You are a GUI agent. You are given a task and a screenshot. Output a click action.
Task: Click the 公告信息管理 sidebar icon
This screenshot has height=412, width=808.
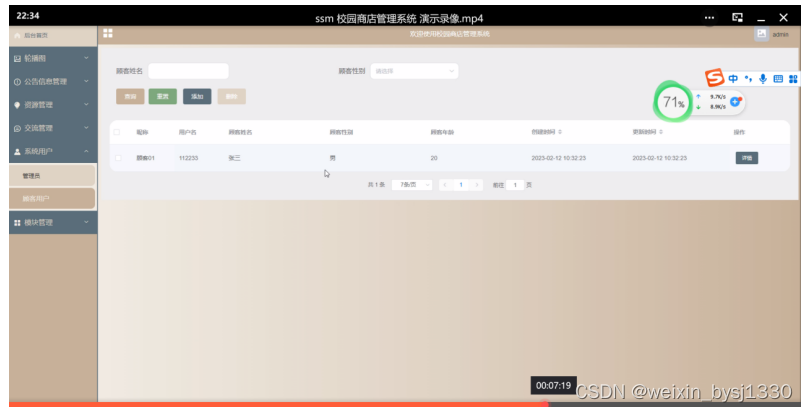(x=17, y=82)
